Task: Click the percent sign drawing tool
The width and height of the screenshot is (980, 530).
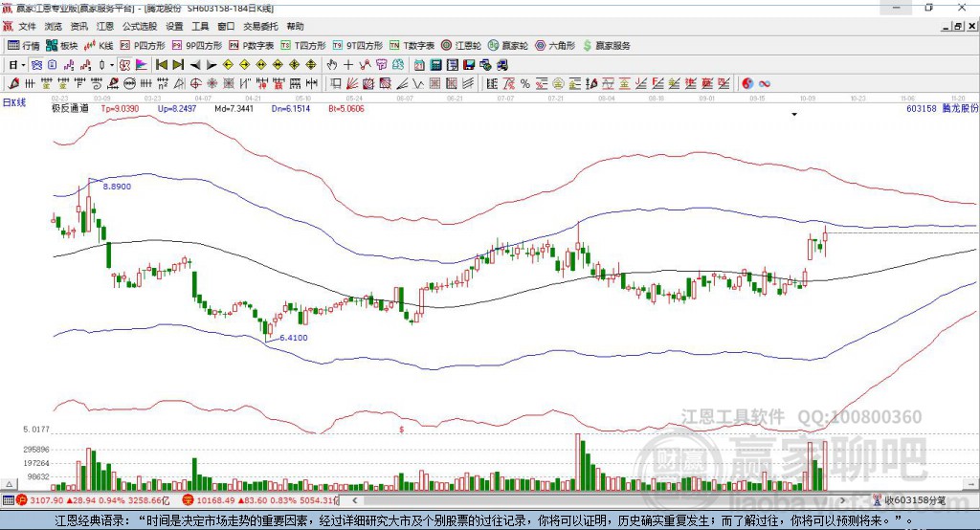Action: tap(524, 83)
